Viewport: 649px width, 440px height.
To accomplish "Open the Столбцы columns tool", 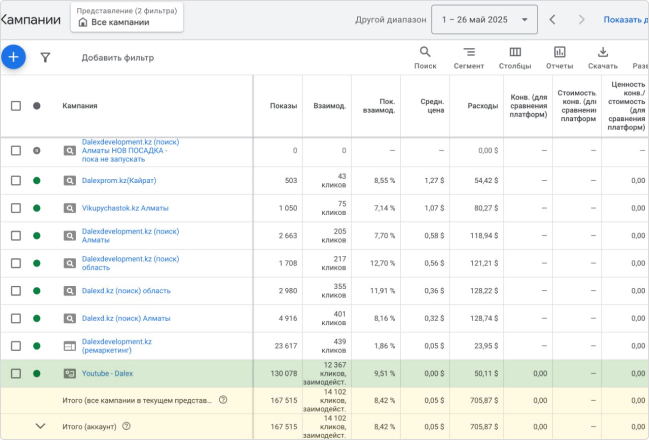I will (514, 57).
